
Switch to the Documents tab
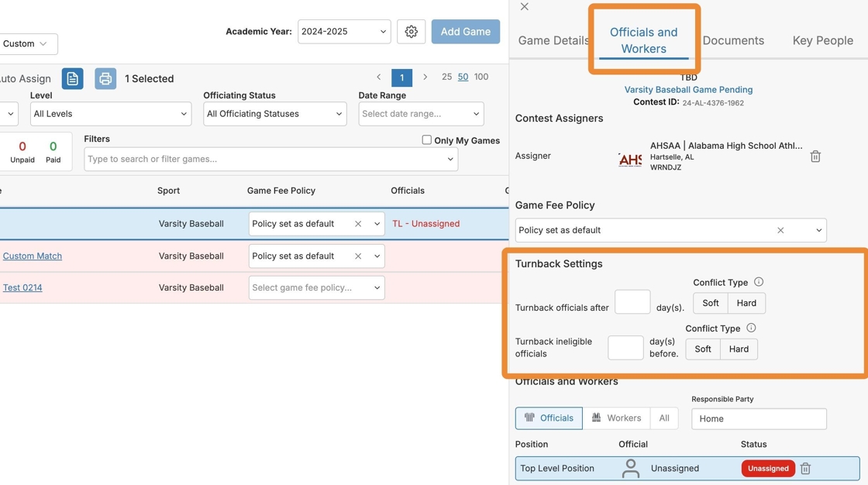point(733,40)
